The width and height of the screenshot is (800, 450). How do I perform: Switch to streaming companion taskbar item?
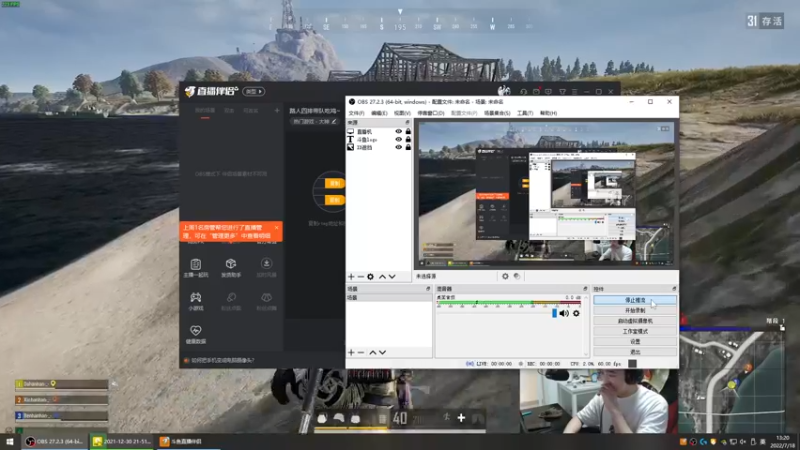187,441
